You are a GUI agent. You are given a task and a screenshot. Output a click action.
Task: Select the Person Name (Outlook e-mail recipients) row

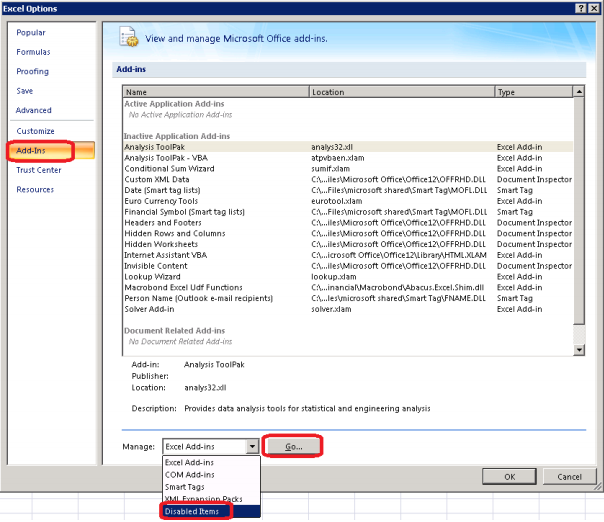348,298
